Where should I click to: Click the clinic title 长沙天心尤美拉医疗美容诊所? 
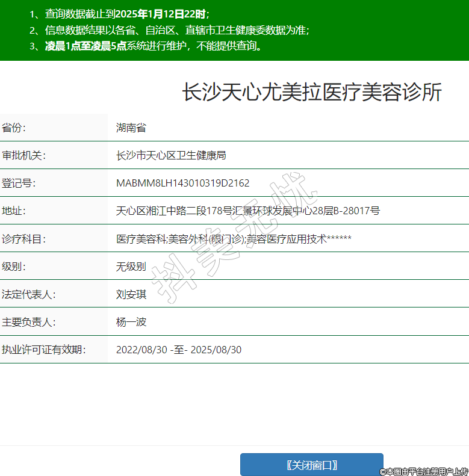coord(312,92)
